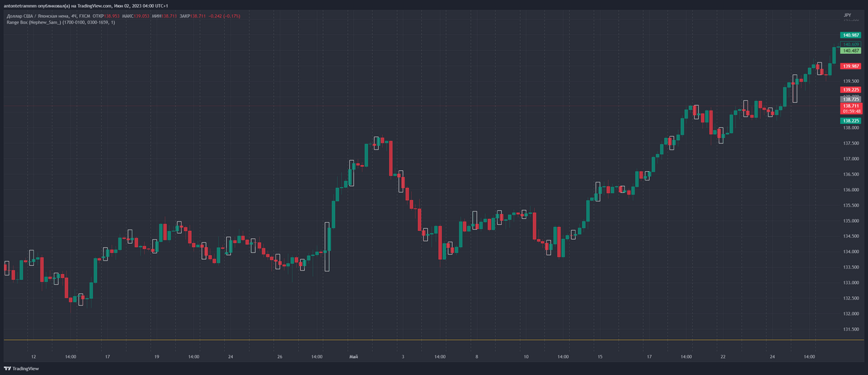Screen dimensions: 868x375
Task: Click 135.500 on the price scale
Action: pos(851,205)
